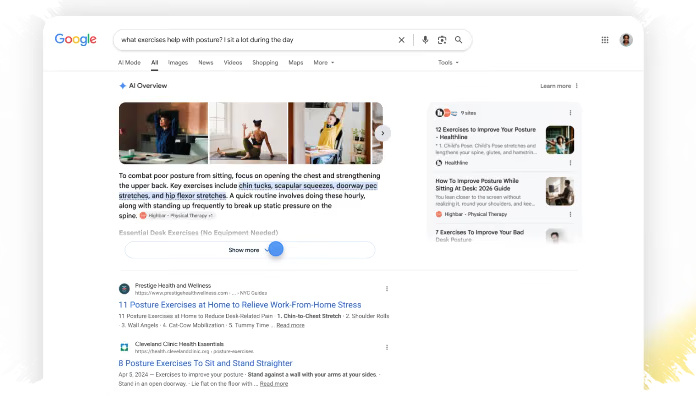Click the AI Overview sparkle icon
696x398 pixels.
123,86
